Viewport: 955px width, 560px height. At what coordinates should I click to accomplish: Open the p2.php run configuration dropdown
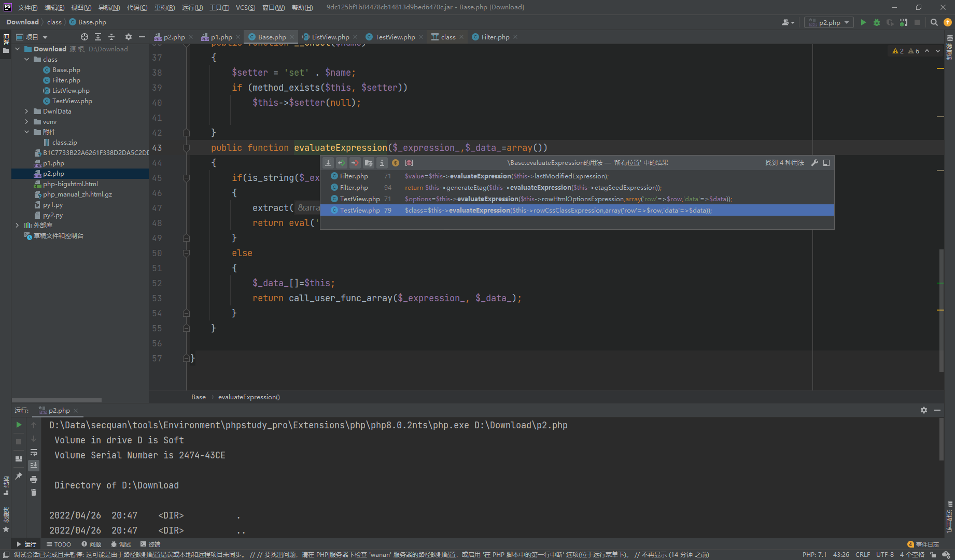(x=829, y=22)
